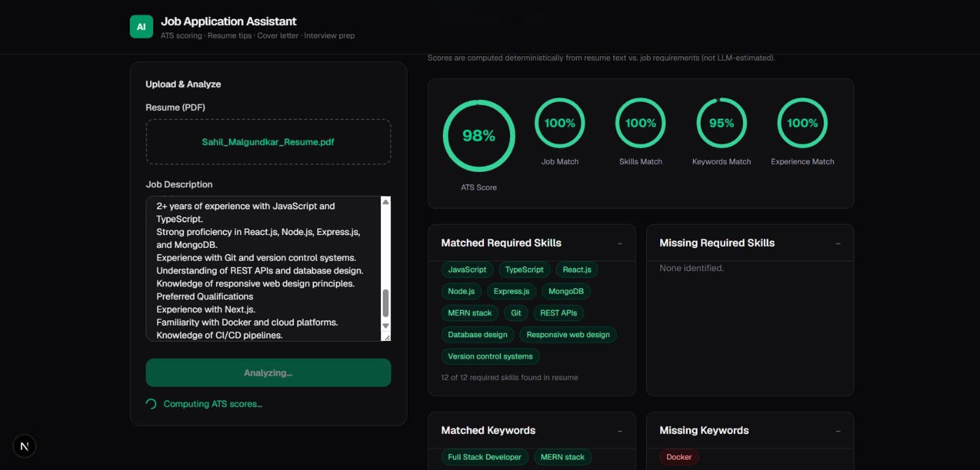Click the Node.js skill tag
The width and height of the screenshot is (980, 470).
[461, 291]
